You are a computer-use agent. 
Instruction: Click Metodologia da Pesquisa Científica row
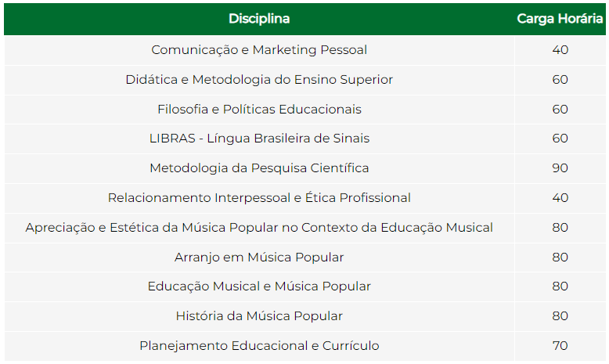[304, 168]
